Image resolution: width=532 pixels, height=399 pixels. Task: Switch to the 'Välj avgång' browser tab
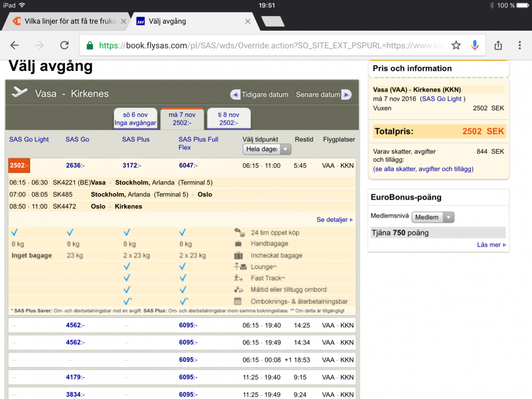tap(167, 21)
